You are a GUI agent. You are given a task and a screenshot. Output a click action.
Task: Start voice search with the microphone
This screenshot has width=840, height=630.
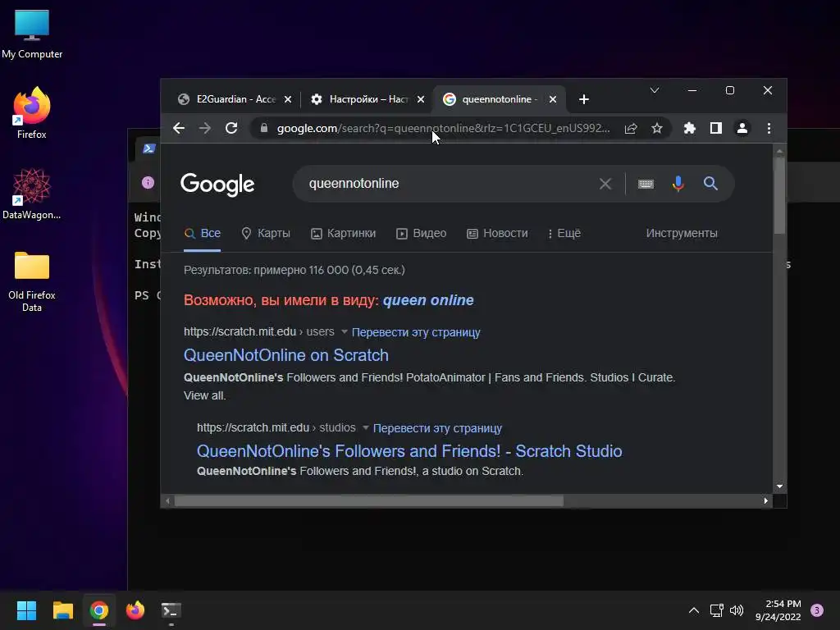tap(678, 184)
